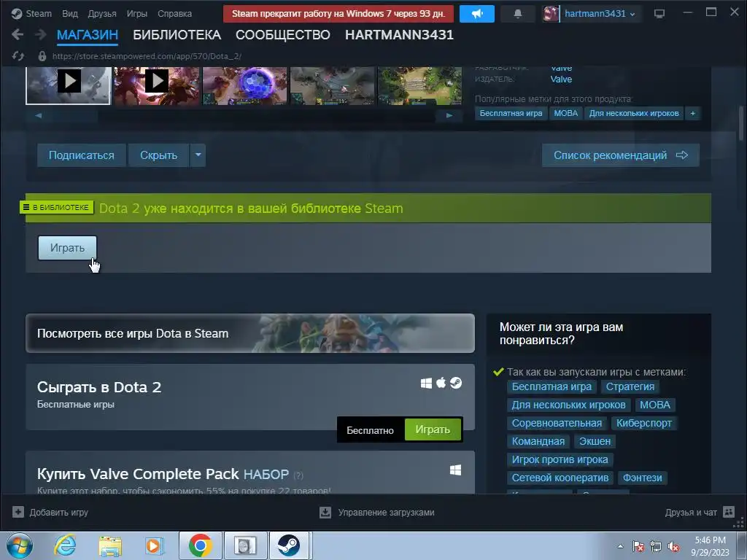Open the media player taskbar icon
Screen dimensions: 747x560
coord(155,545)
